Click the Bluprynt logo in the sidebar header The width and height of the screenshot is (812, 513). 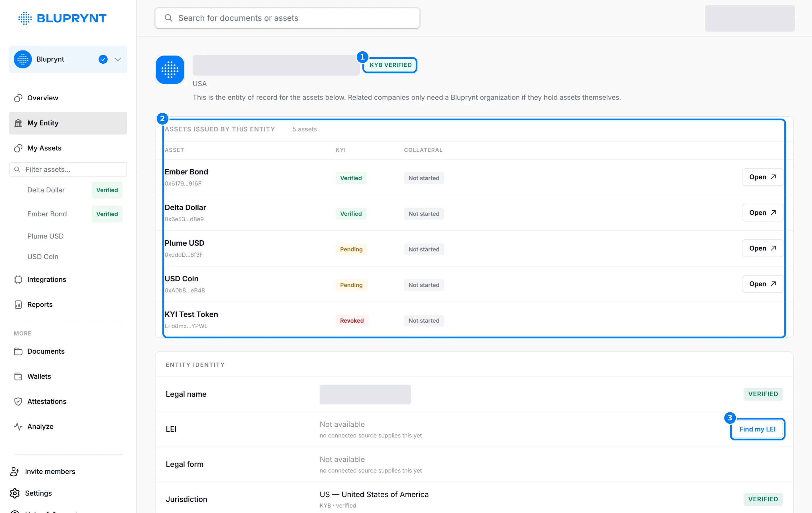tap(62, 18)
